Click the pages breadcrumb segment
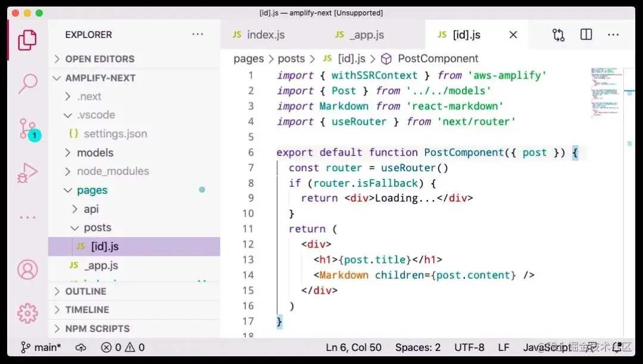This screenshot has height=364, width=643. [x=248, y=59]
